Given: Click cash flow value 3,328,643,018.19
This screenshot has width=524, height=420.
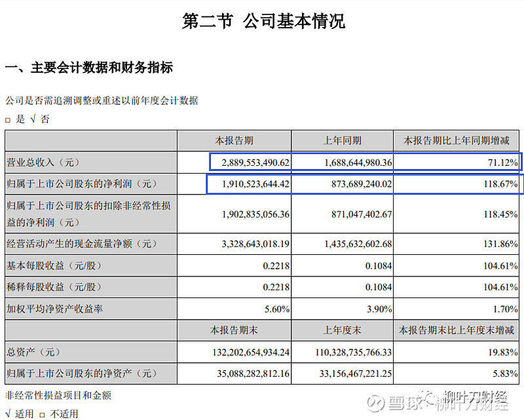Looking at the screenshot, I should click(x=255, y=244).
